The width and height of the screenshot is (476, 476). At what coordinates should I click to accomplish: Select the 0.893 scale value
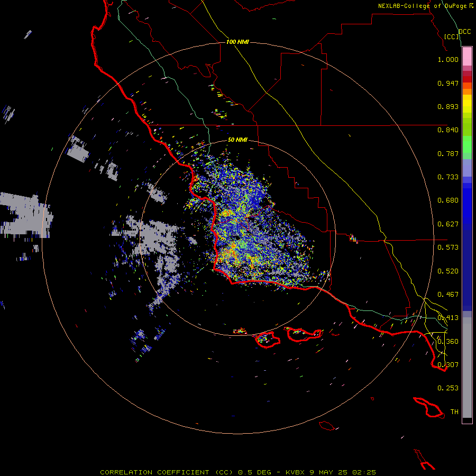(448, 106)
